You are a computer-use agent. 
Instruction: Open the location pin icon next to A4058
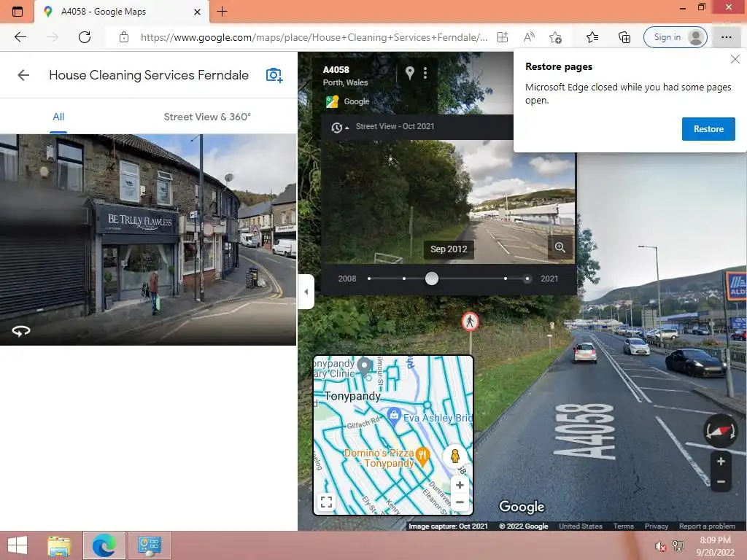pyautogui.click(x=409, y=73)
